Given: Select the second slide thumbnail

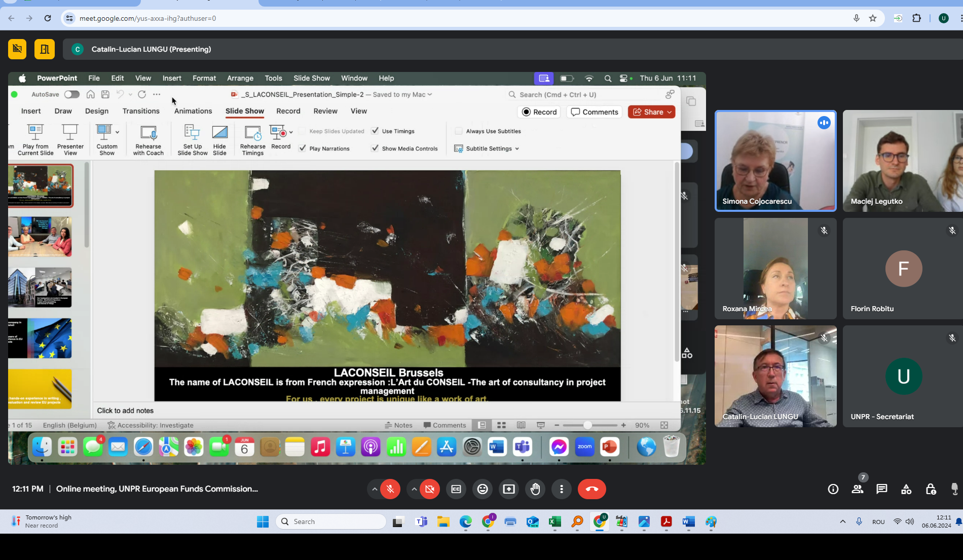Looking at the screenshot, I should coord(40,237).
